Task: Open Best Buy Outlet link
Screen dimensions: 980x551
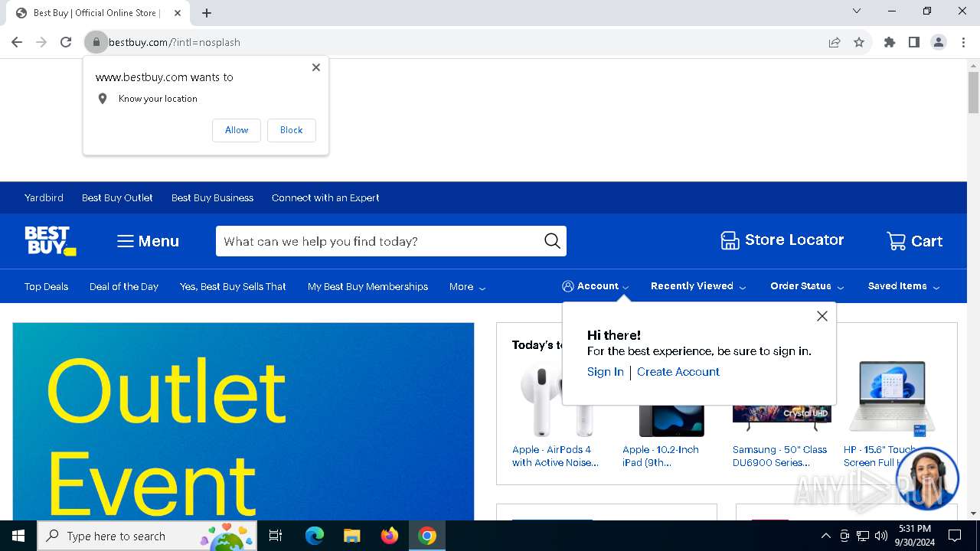Action: [x=117, y=197]
